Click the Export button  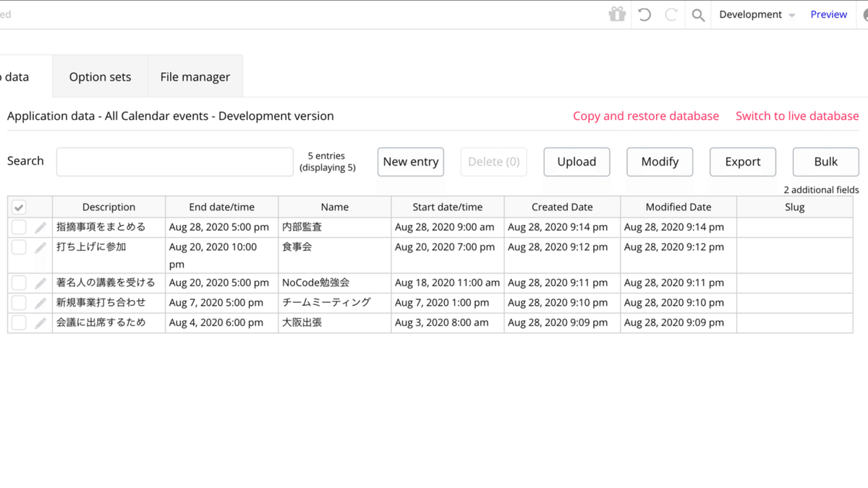[743, 162]
